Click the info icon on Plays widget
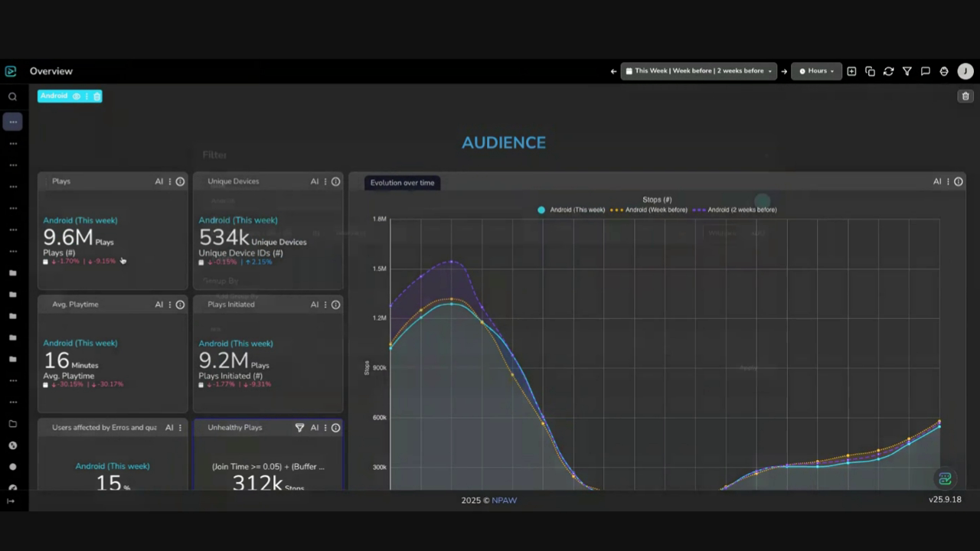 click(180, 182)
